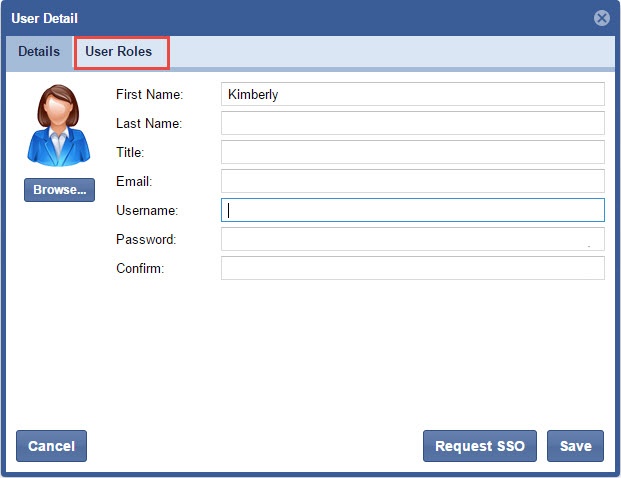Click the user avatar picture
621x478 pixels.
tap(59, 125)
